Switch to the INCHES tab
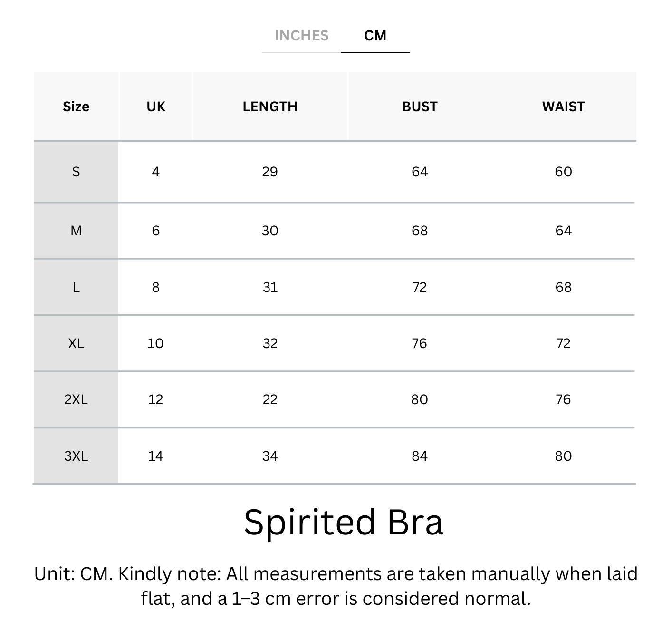This screenshot has width=672, height=621. pyautogui.click(x=301, y=36)
